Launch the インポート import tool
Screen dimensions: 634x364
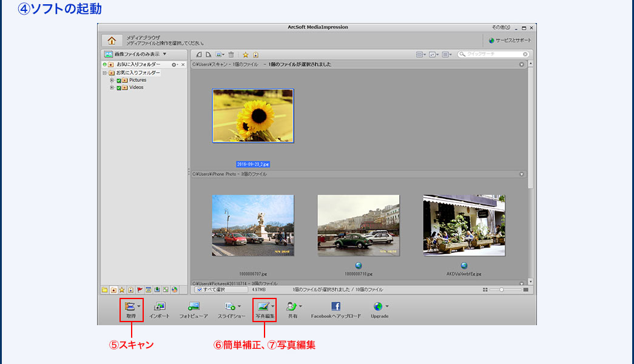[160, 310]
